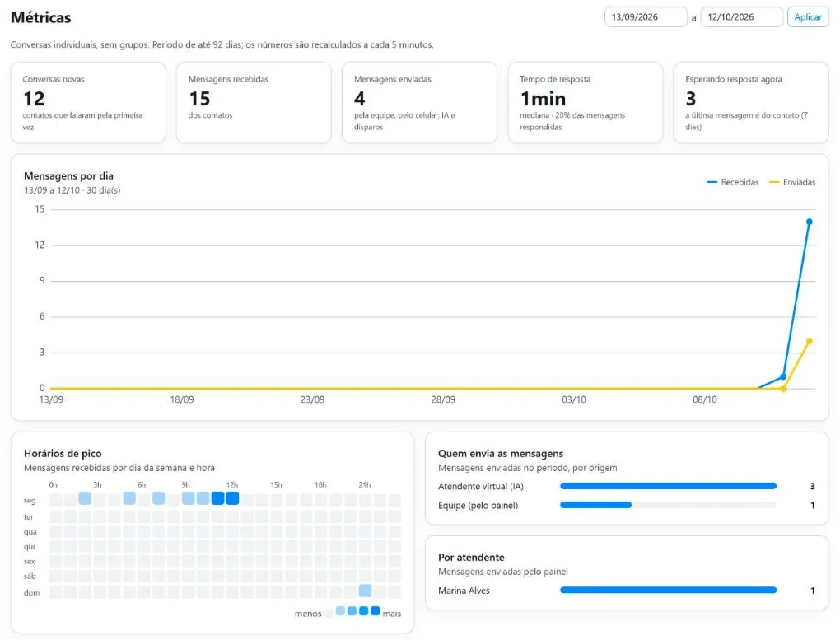The height and width of the screenshot is (640, 840).
Task: Click the Atendente virtual (IA) progress bar
Action: coord(668,486)
